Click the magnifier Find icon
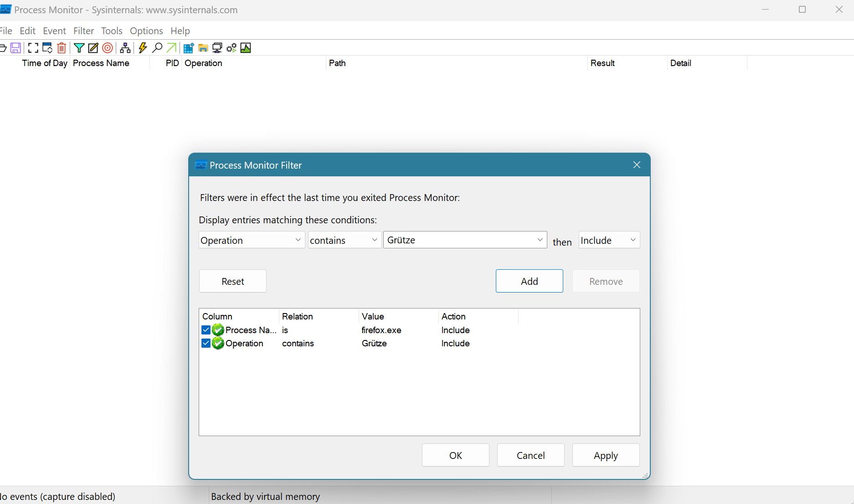 (157, 48)
